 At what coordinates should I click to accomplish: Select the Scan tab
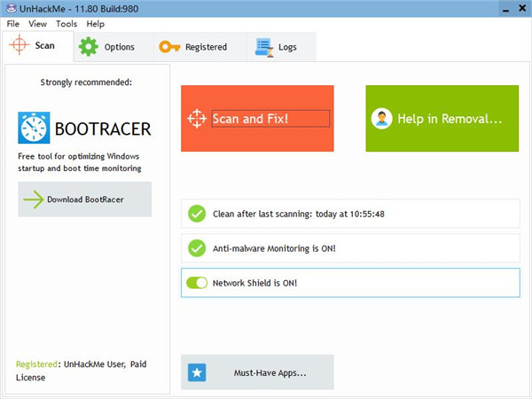[38, 45]
